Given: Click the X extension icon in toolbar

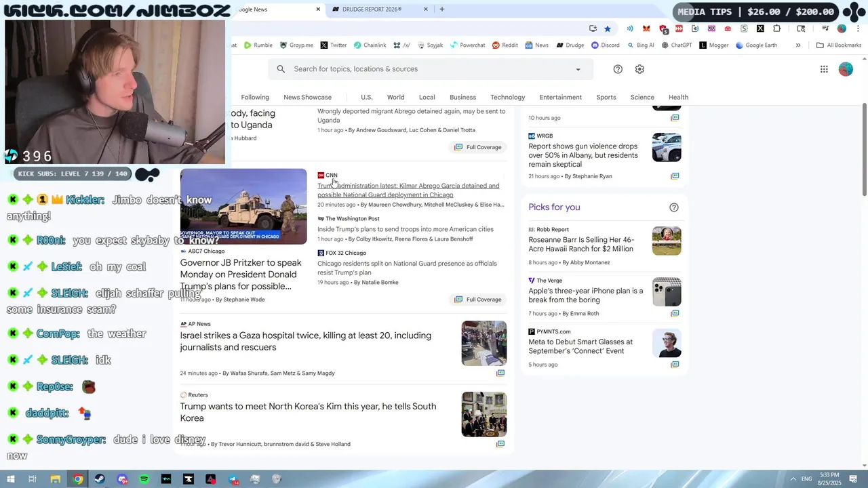Looking at the screenshot, I should (760, 28).
